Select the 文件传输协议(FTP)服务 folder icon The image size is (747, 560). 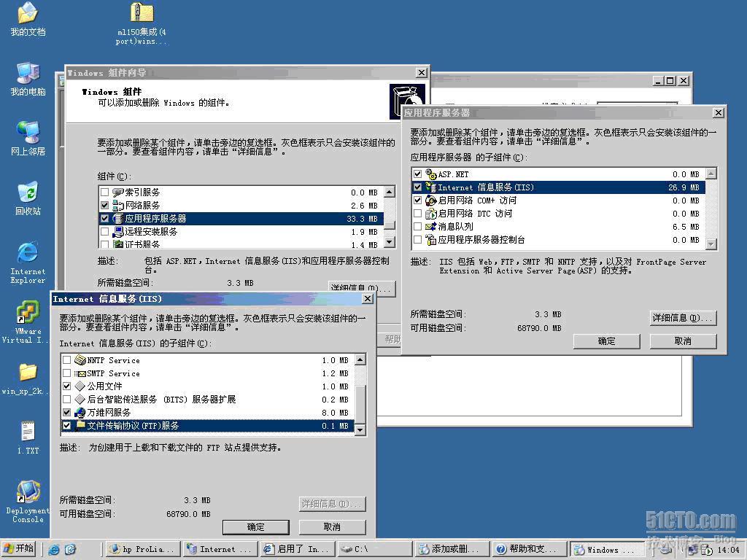coord(80,425)
